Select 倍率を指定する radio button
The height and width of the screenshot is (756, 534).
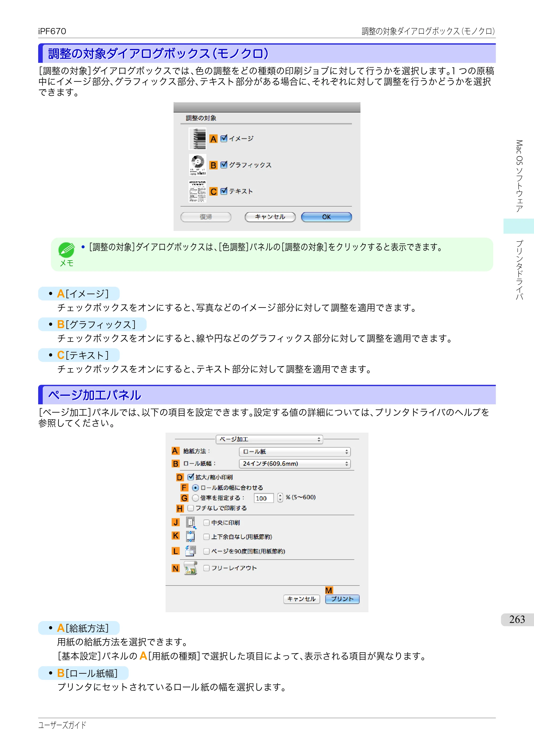[195, 498]
